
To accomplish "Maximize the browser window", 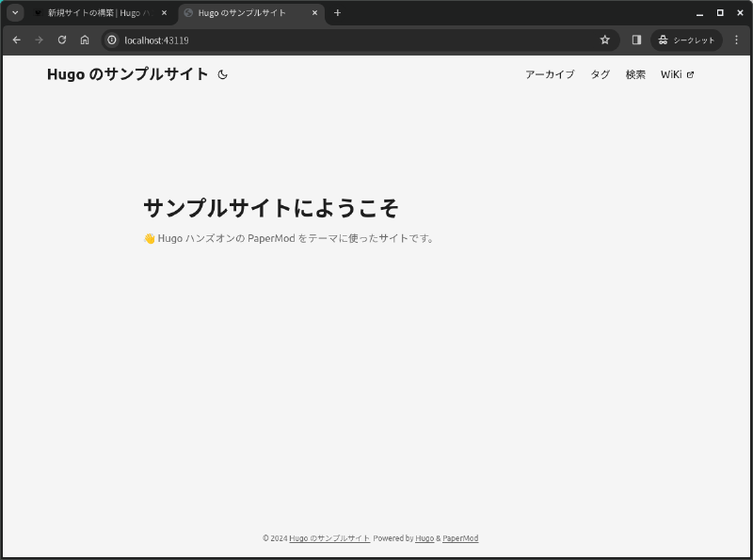I will [x=720, y=13].
